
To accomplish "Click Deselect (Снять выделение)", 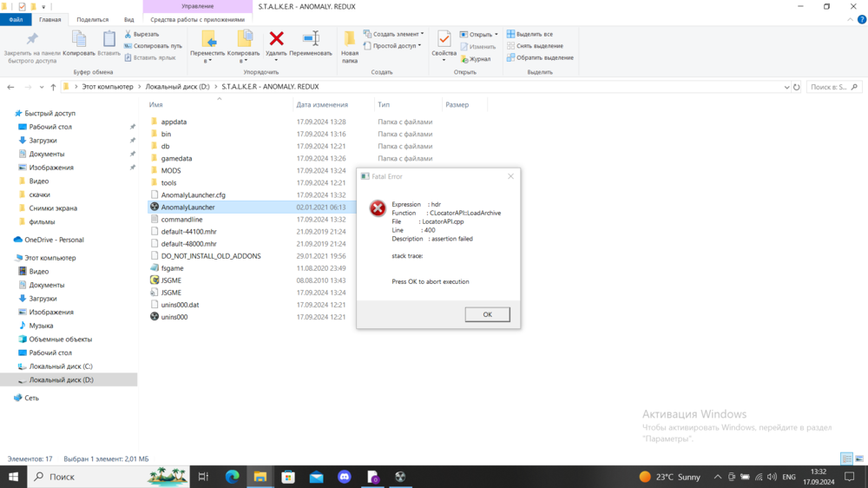I will point(535,46).
